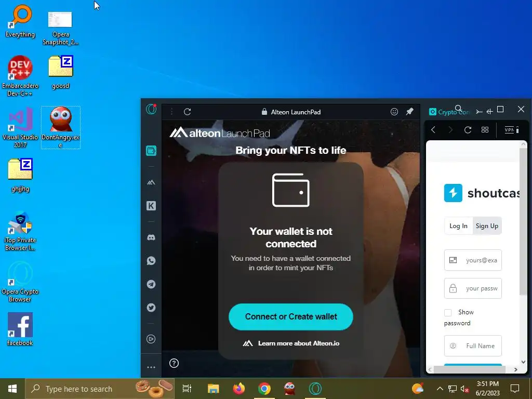The image size is (532, 399).
Task: Open Firefox from the taskbar
Action: point(239,389)
